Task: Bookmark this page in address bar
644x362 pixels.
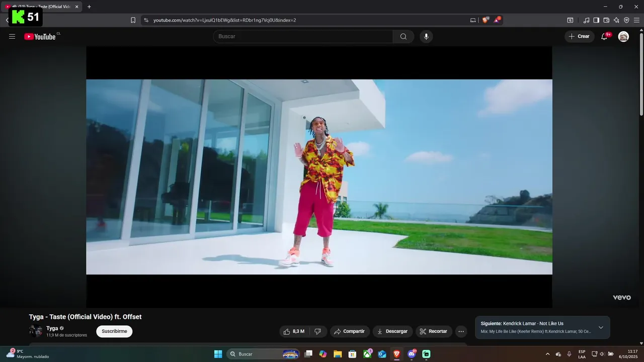Action: [x=133, y=20]
